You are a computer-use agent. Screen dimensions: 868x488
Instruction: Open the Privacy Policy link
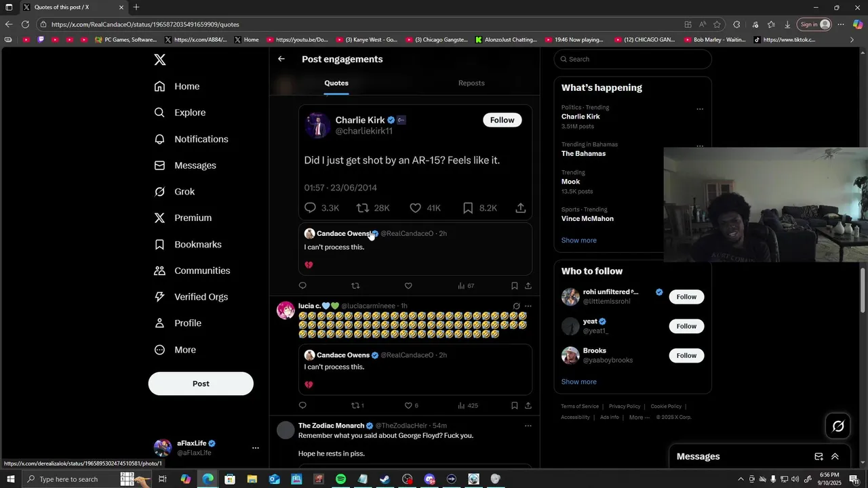tap(625, 407)
